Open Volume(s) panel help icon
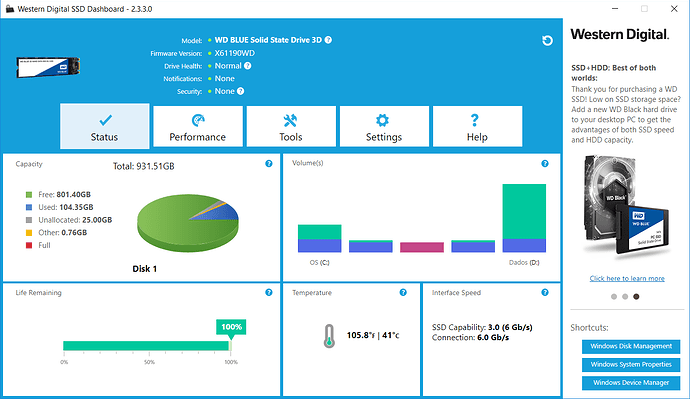This screenshot has height=399, width=690. (545, 164)
